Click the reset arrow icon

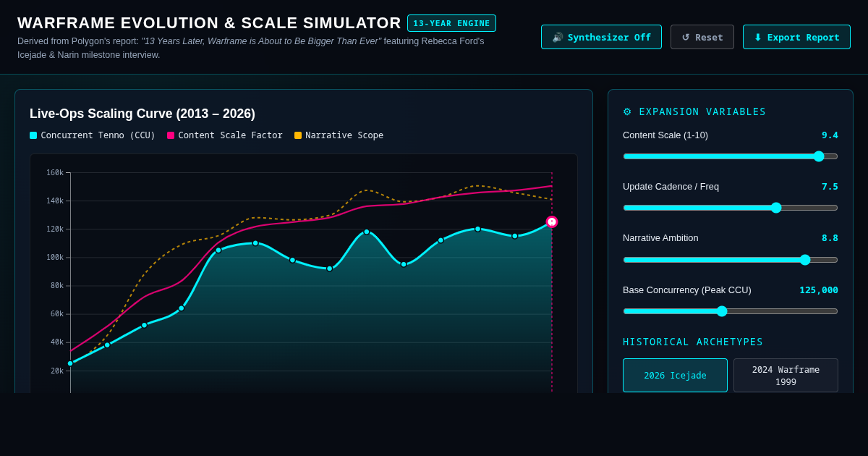[x=686, y=37]
